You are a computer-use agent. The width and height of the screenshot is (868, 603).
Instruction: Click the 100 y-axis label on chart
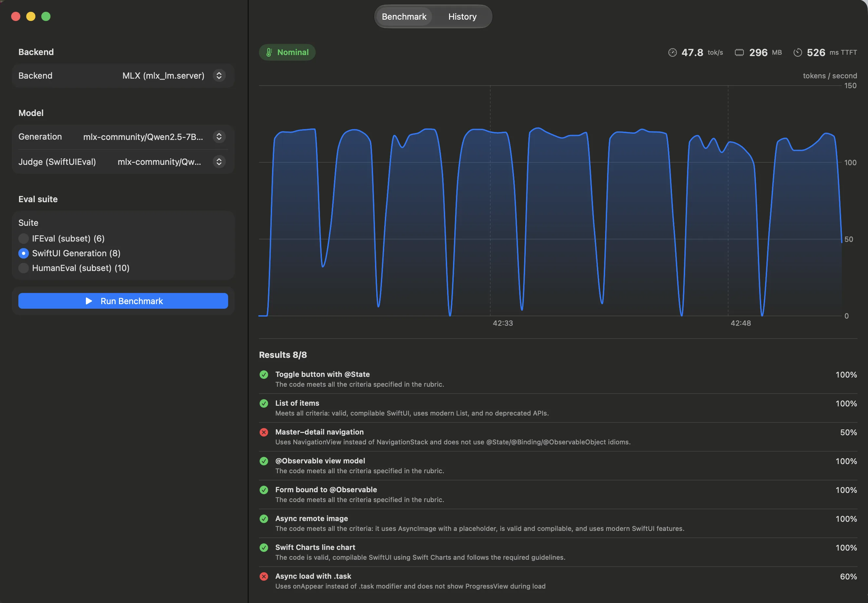coord(850,163)
